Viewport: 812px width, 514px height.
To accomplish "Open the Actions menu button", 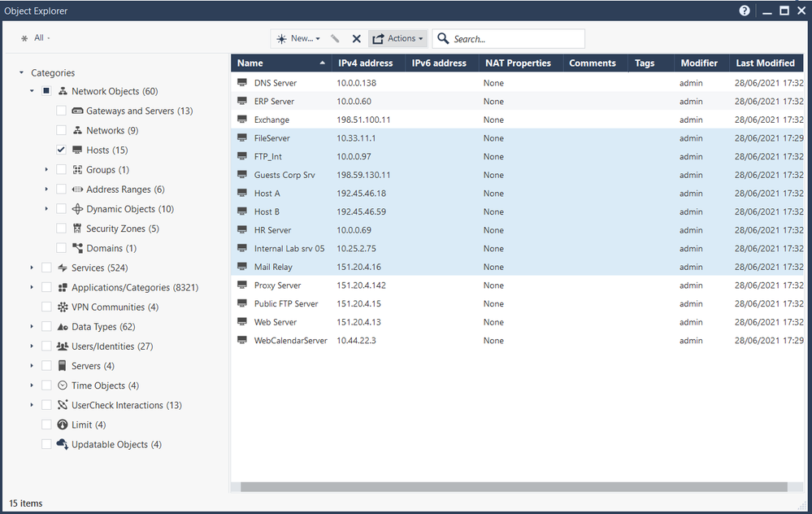I will coord(397,38).
